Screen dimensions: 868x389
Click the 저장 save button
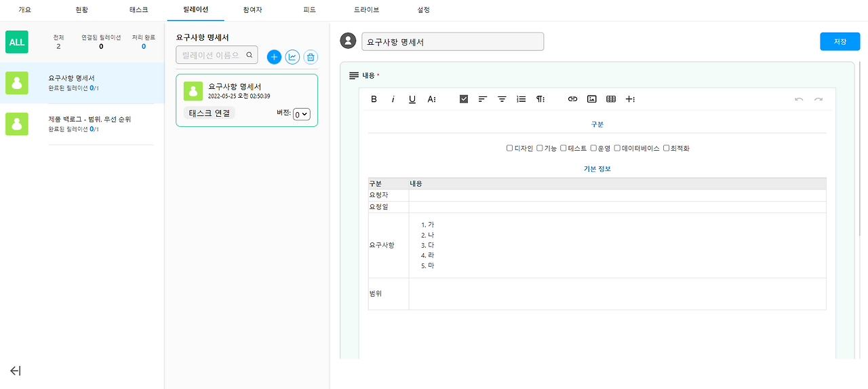(x=840, y=41)
